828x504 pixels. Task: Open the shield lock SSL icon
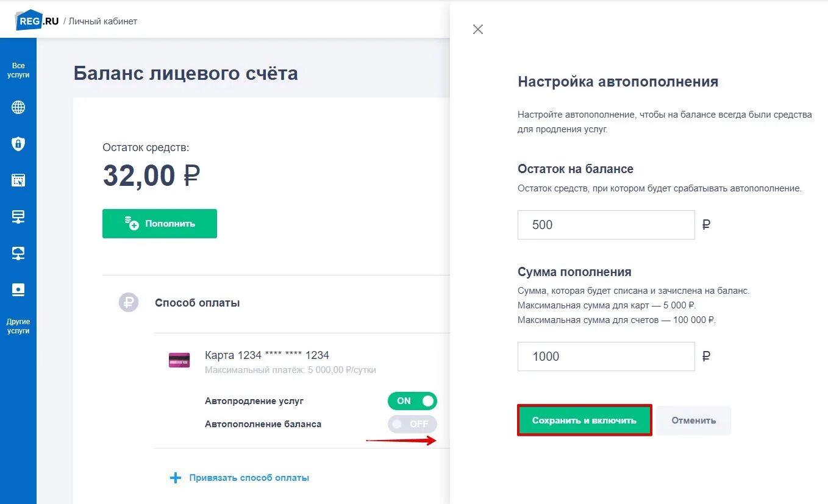[x=18, y=144]
